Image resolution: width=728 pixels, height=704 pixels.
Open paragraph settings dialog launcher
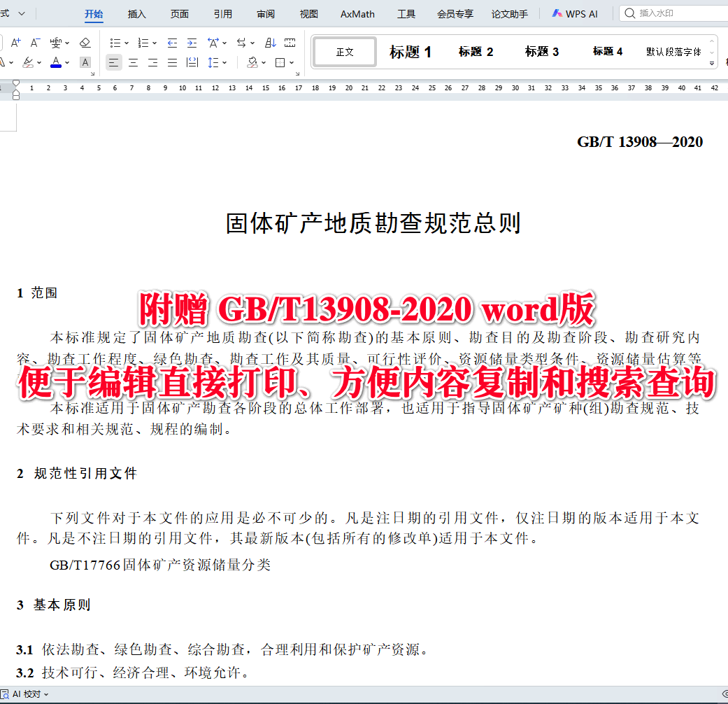click(298, 73)
